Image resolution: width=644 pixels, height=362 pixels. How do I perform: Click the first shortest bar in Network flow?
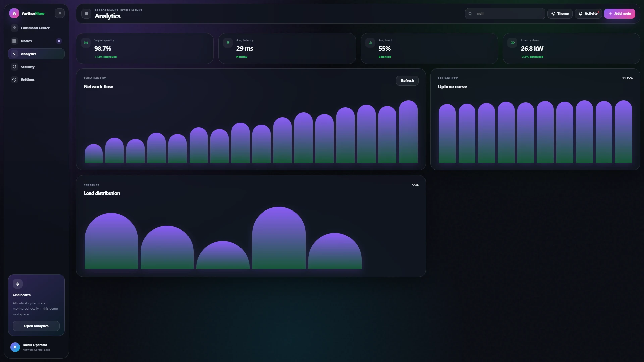[x=94, y=154]
